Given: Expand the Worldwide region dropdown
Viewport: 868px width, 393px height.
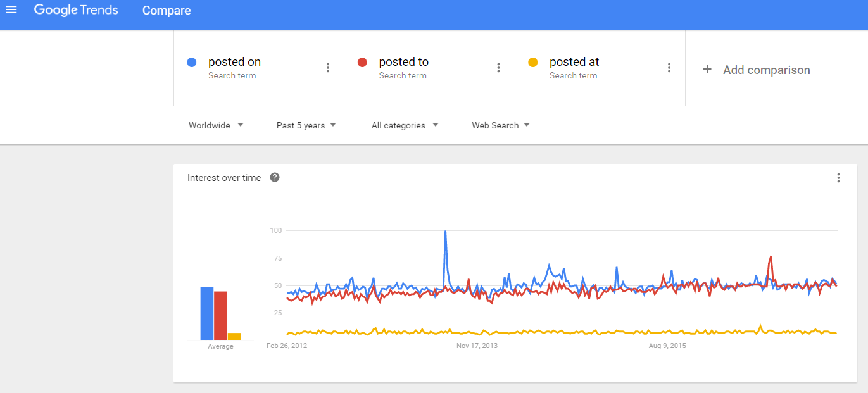Looking at the screenshot, I should [x=216, y=125].
